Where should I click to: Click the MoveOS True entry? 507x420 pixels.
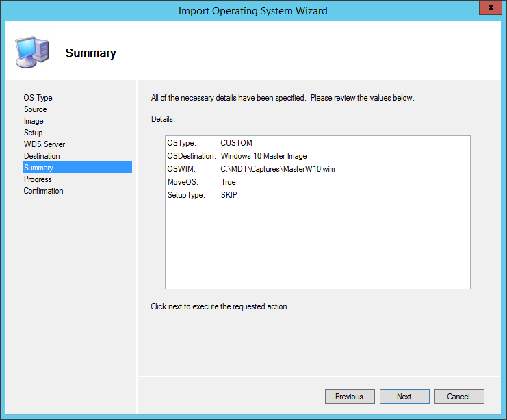(228, 182)
